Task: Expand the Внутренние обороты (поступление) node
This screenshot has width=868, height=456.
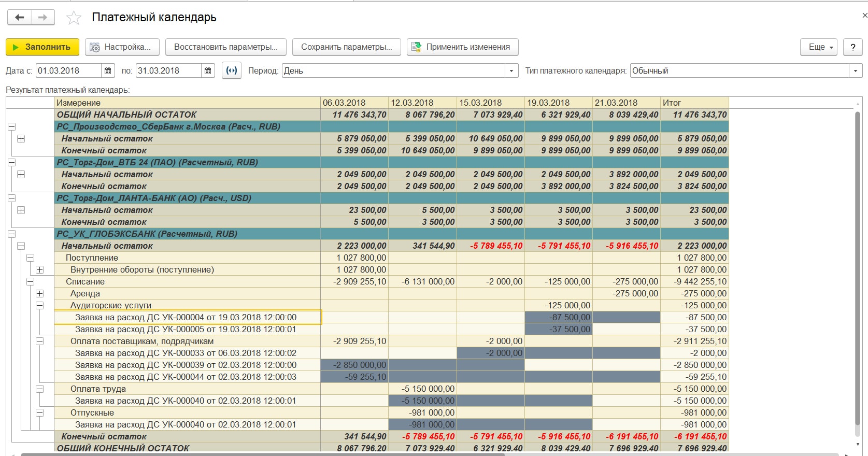Action: [39, 269]
